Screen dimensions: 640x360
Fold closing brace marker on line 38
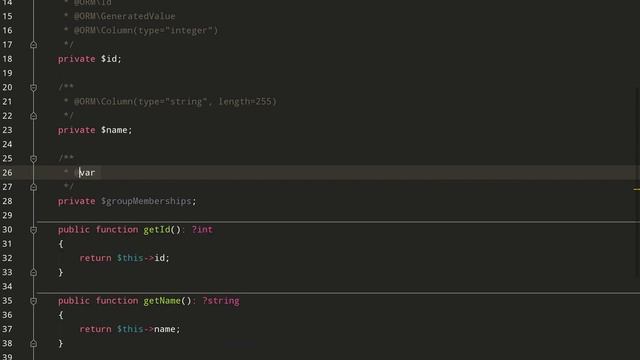pos(33,344)
